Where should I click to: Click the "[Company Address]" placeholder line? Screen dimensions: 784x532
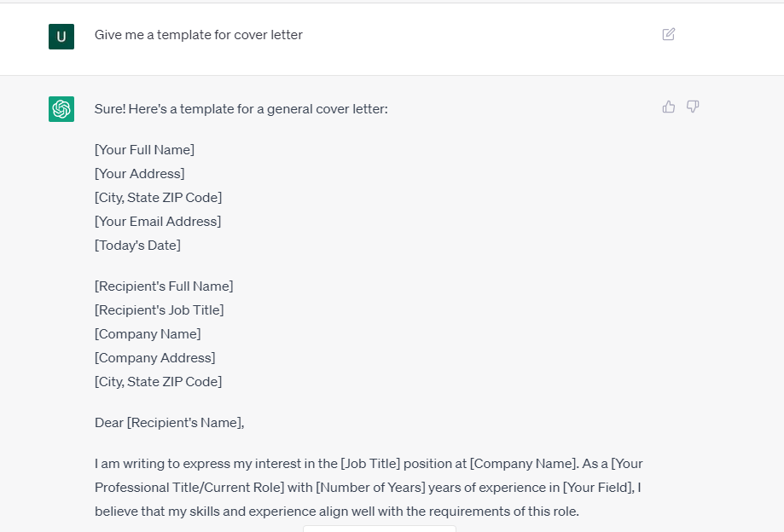(154, 358)
